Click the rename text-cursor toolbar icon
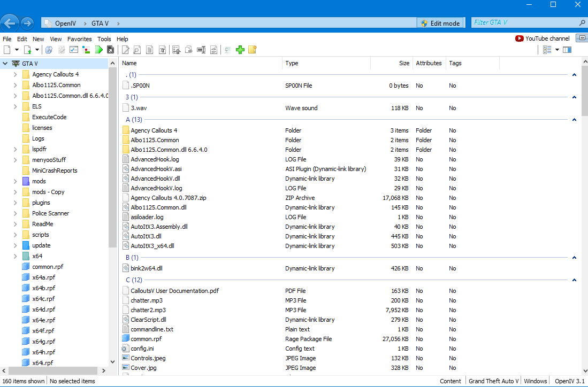 (x=201, y=50)
